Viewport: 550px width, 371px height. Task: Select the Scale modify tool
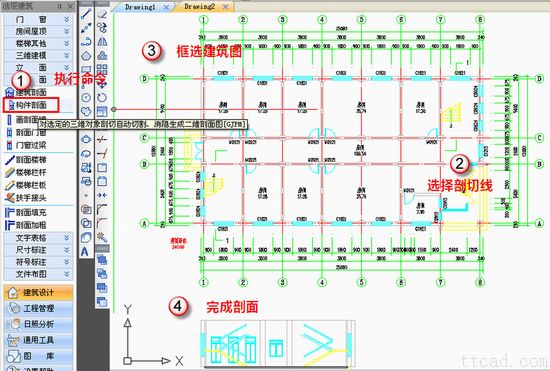pos(102,112)
